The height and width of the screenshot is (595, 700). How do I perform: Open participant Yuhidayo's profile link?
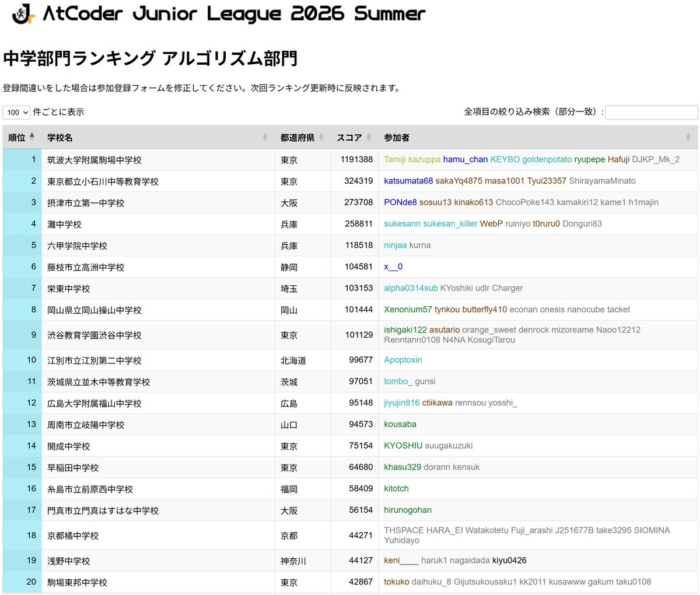click(x=401, y=540)
